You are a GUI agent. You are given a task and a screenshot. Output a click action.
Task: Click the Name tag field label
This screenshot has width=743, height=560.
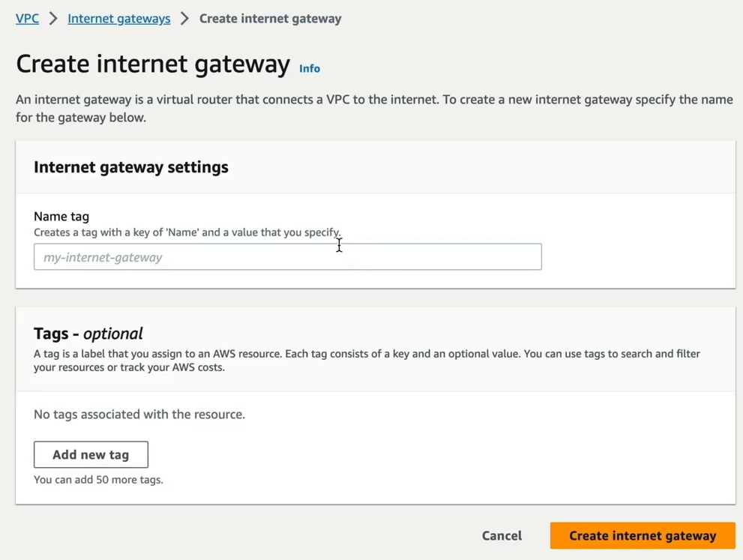(x=61, y=217)
